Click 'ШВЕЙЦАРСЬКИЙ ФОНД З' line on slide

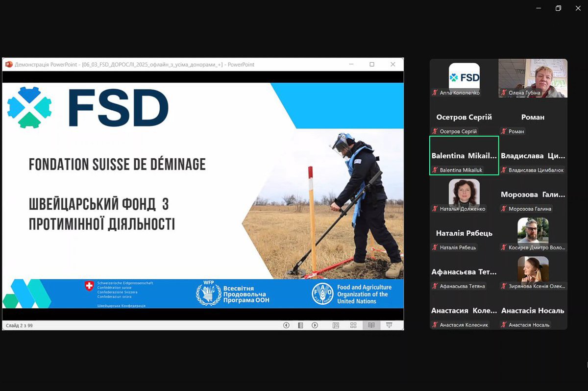click(98, 204)
